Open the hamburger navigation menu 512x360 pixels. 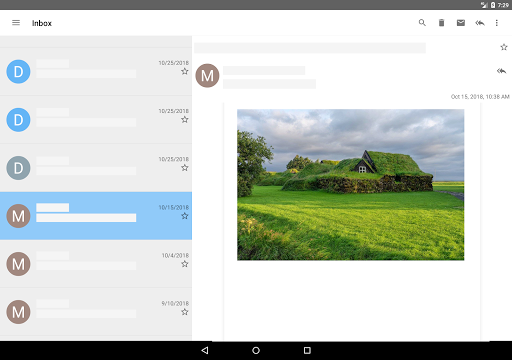[x=16, y=23]
